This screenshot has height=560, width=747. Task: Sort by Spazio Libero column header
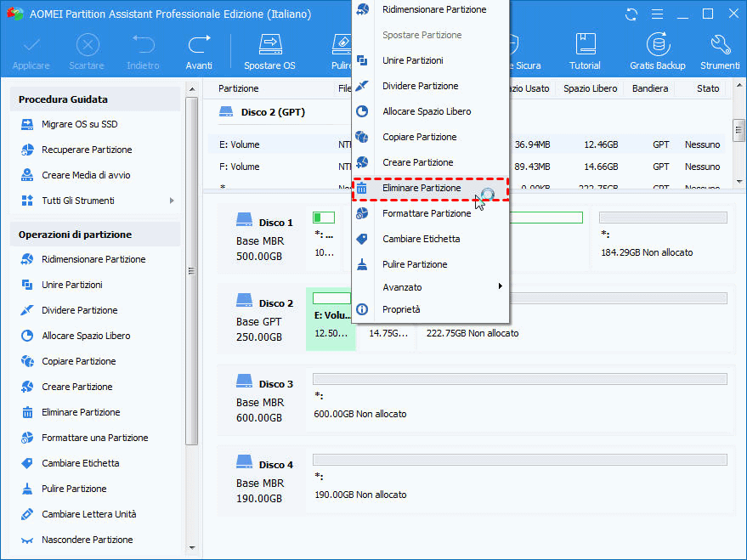590,88
